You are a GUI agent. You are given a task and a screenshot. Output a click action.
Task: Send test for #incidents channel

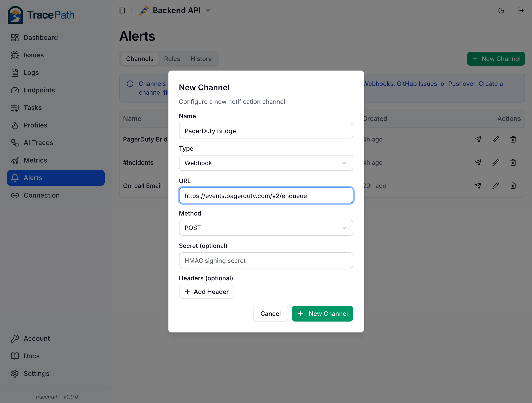478,163
